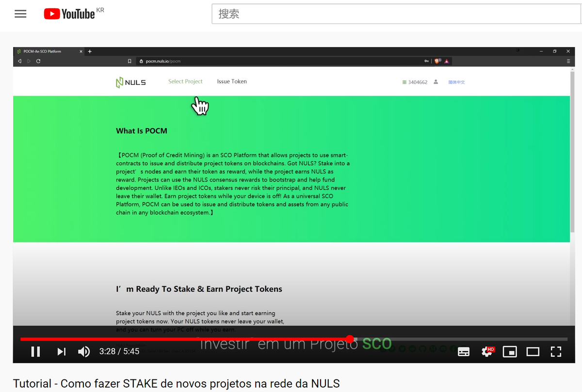
Task: Switch language to 简体中文
Action: click(457, 82)
